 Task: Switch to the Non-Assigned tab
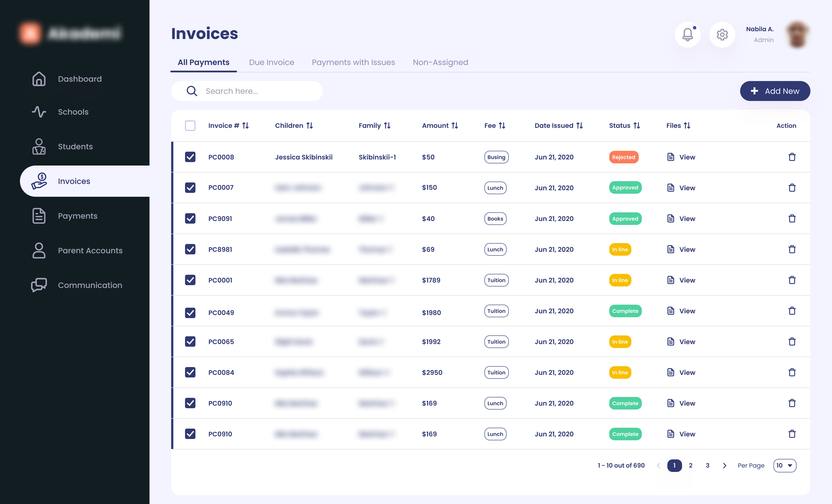point(440,62)
